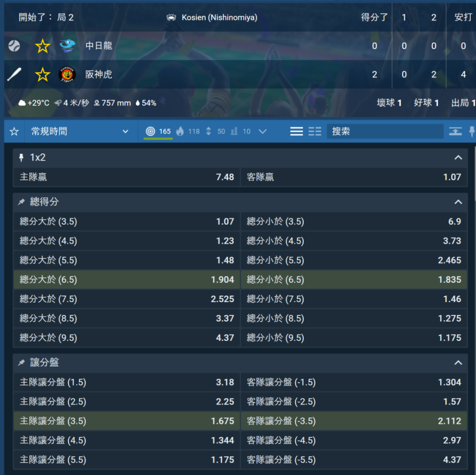Click the bat icon beside 阪神虎
The width and height of the screenshot is (476, 475).
pyautogui.click(x=14, y=75)
